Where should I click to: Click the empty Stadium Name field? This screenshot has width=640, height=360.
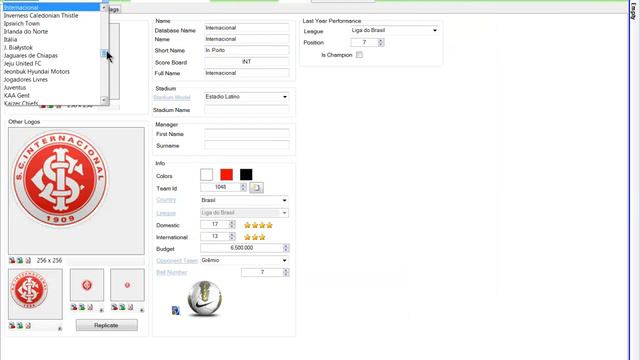click(x=246, y=110)
